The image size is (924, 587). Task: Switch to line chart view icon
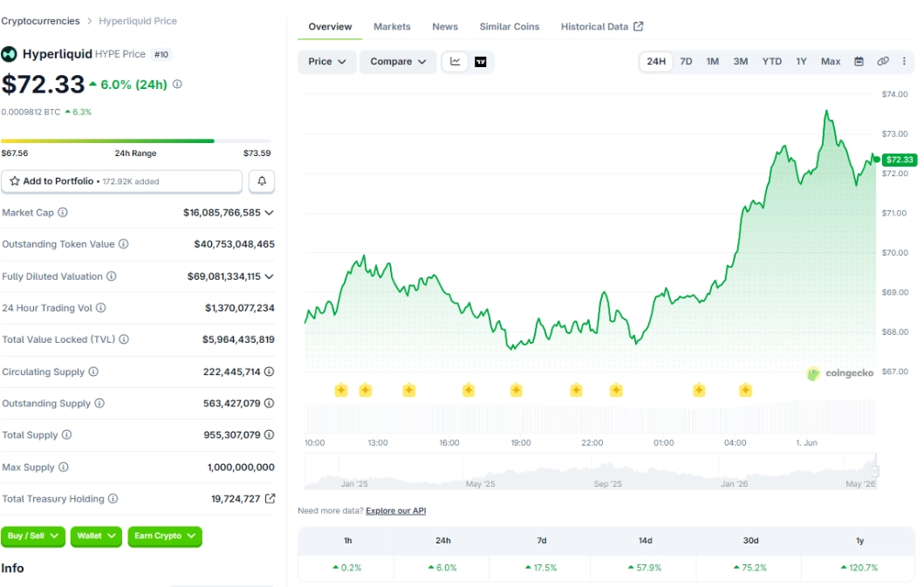click(455, 61)
